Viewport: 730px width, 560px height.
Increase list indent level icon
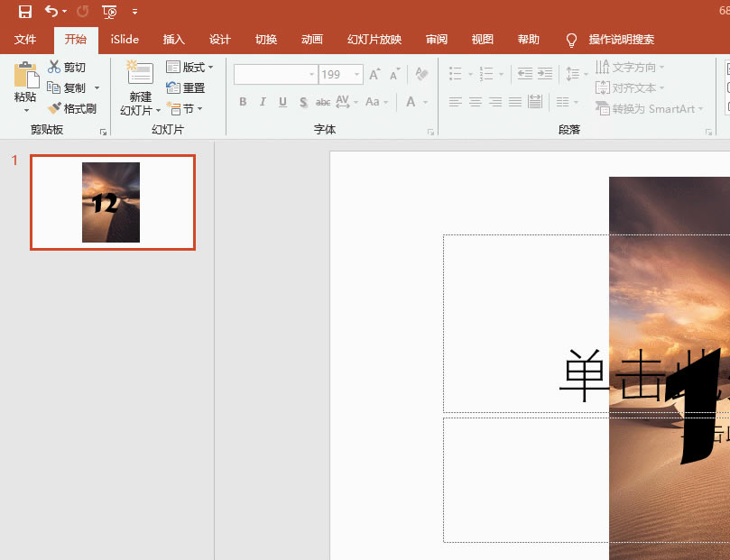(x=545, y=73)
